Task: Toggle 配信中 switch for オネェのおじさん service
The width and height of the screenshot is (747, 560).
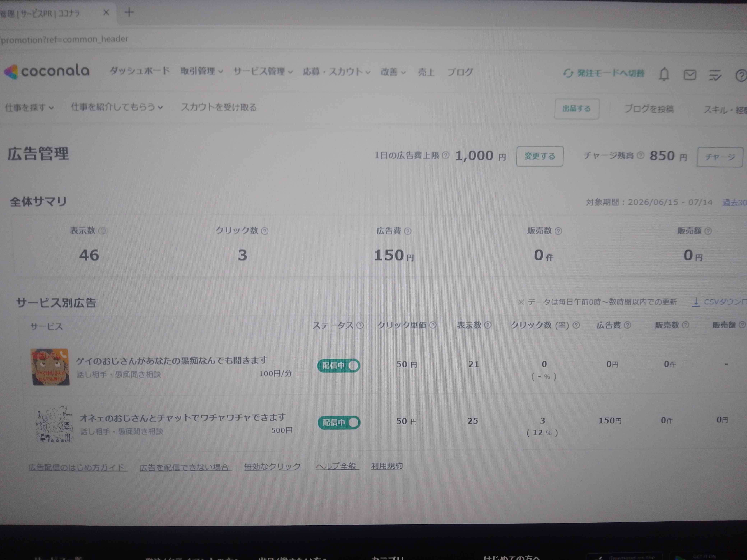Action: click(x=339, y=422)
